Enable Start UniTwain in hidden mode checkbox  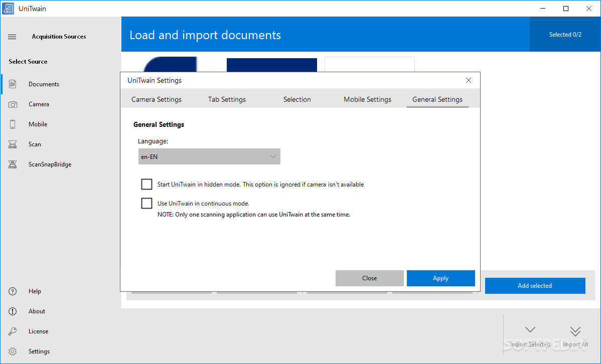(x=146, y=185)
